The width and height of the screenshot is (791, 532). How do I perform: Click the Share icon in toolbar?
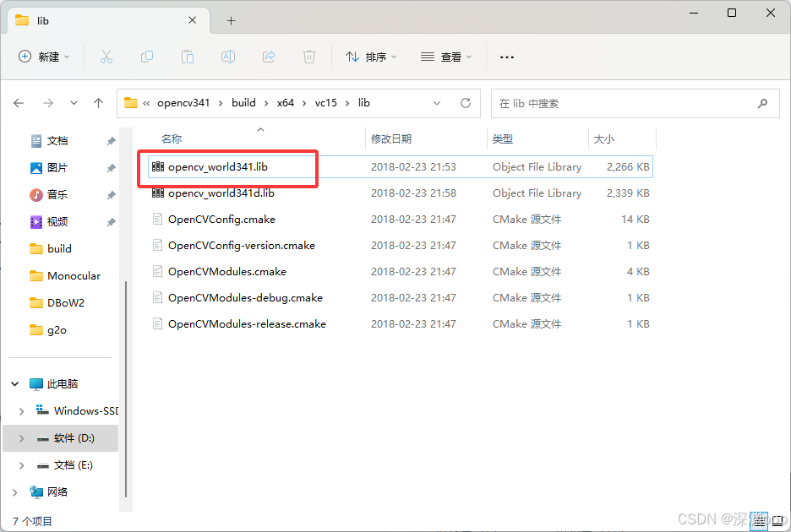(269, 57)
